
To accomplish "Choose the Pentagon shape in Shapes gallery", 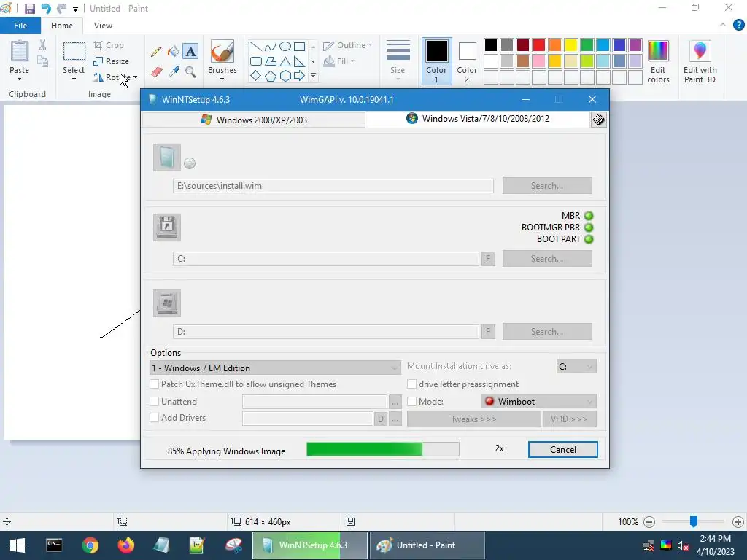I will click(x=270, y=76).
